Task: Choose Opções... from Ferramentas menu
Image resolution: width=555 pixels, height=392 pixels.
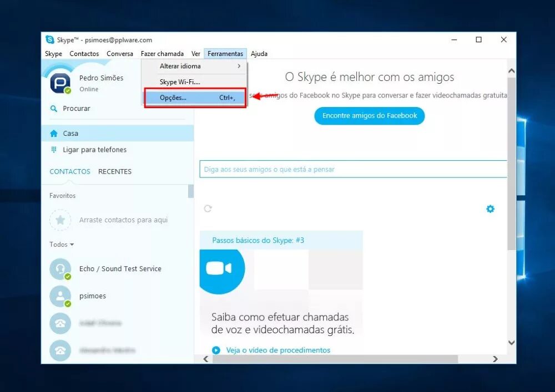Action: pos(195,98)
